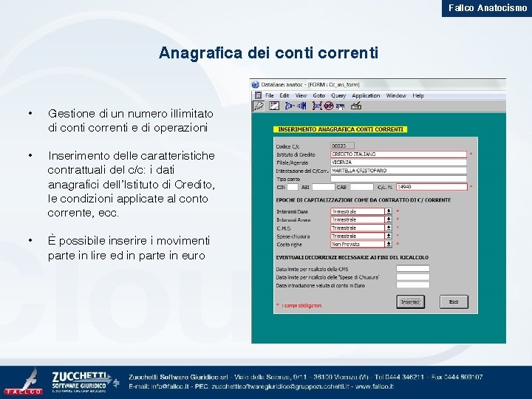The image size is (532, 399).
Task: Click the form document icon beside File
Action: pos(258,95)
